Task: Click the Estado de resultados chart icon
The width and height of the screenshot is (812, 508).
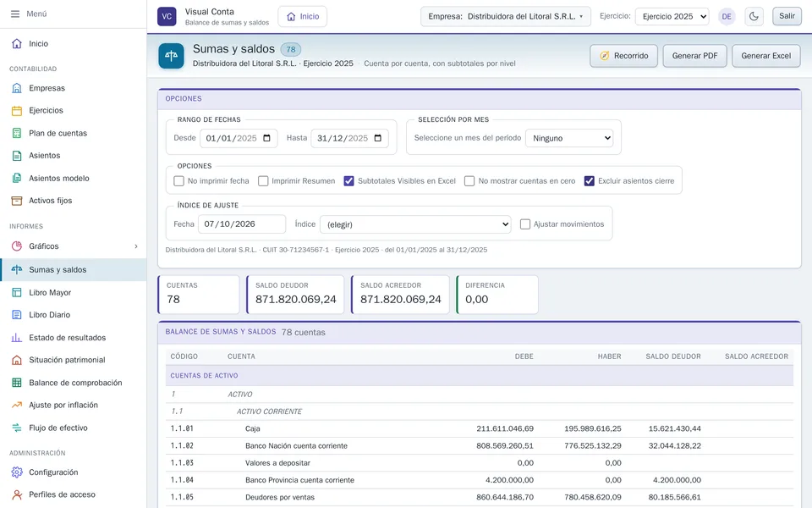Action: [17, 338]
